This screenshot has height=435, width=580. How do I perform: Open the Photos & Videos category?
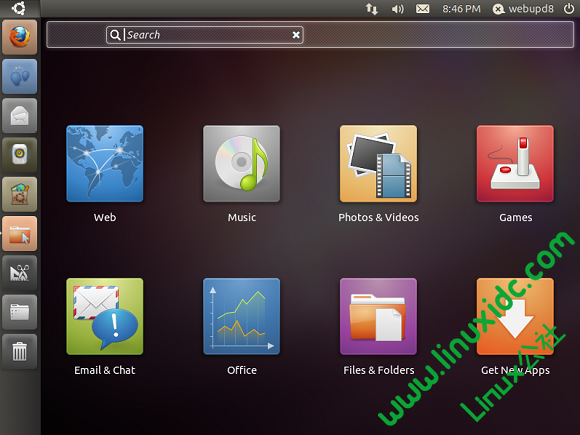(x=378, y=163)
